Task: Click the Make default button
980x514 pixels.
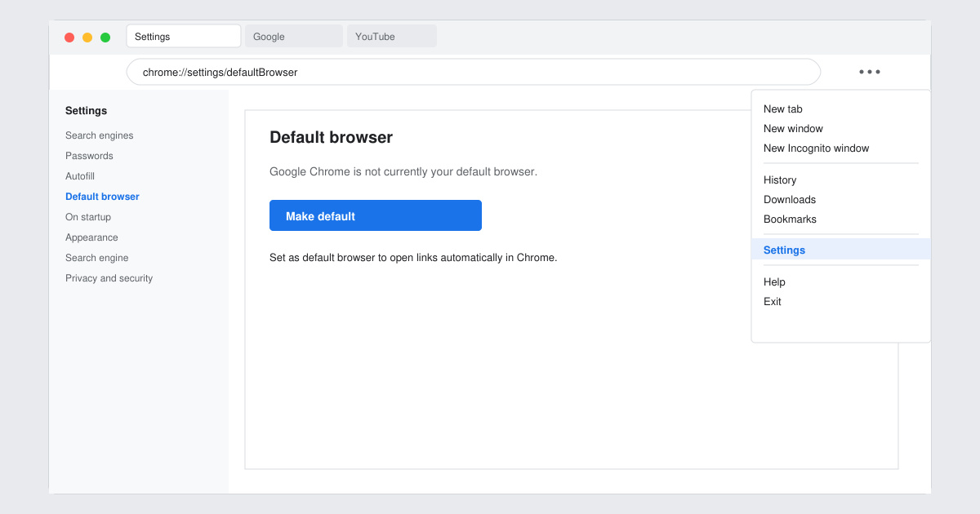Action: (376, 215)
